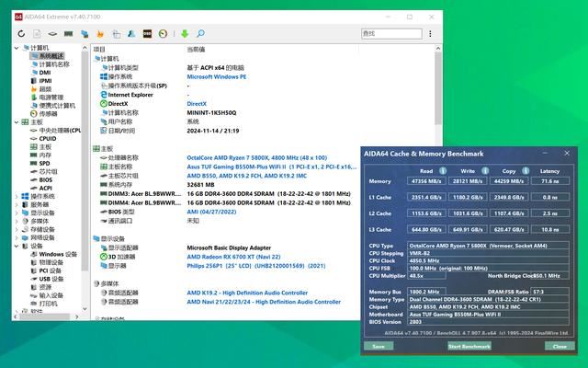Click the magnifier search toolbar icon
The width and height of the screenshot is (588, 368).
(199, 34)
